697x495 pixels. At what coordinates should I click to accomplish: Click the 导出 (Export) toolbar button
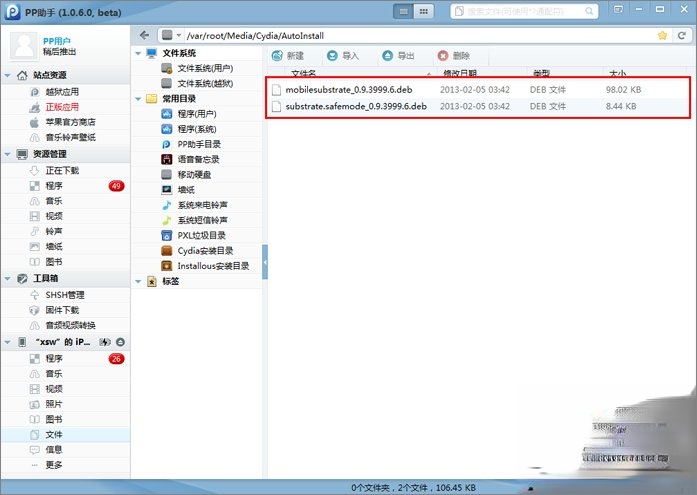click(398, 56)
